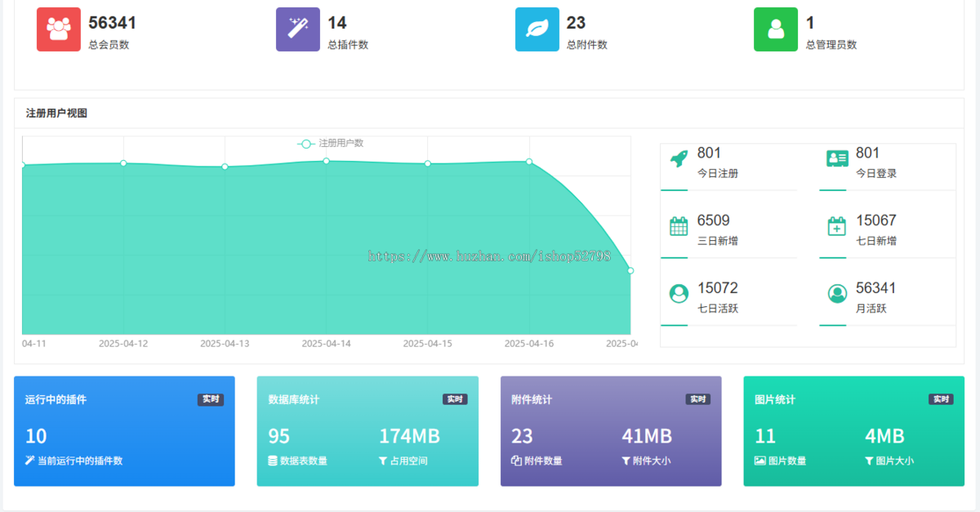Click the 41MB attachment size value

tap(647, 436)
